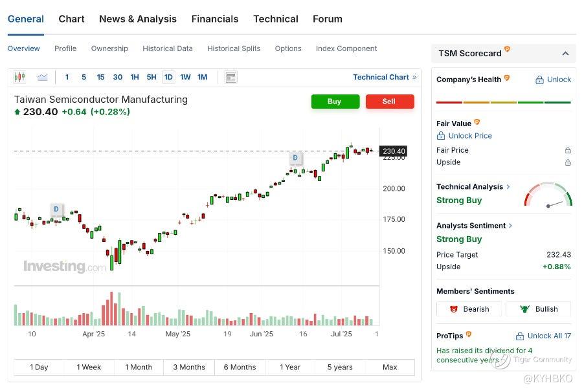
Task: Open the Technical Chart link
Action: pos(385,77)
